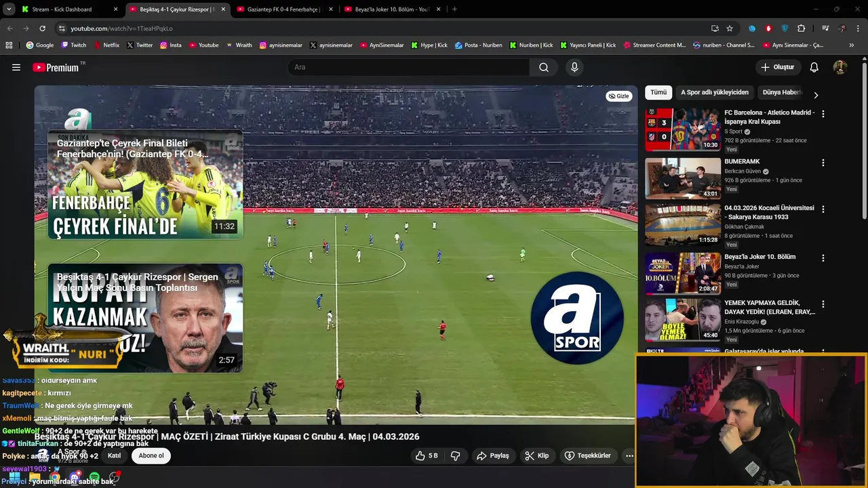Open BUMERAMK video thumbnail in sidebar
Screen dimensions: 868x488
[683, 178]
